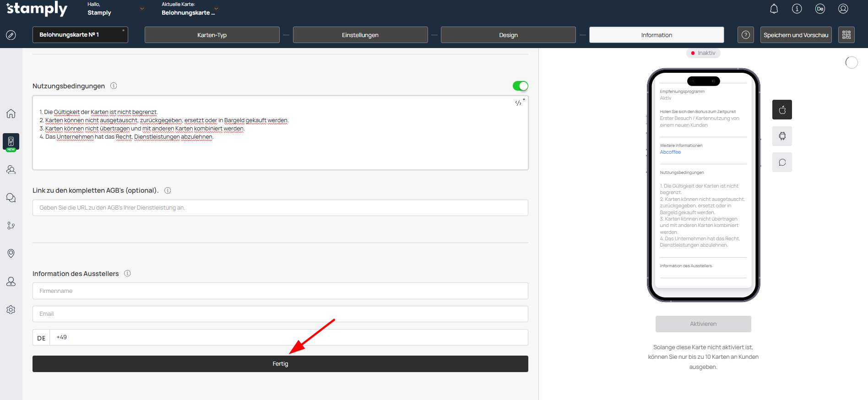868x400 pixels.
Task: Click the Fertig button
Action: coord(280,364)
